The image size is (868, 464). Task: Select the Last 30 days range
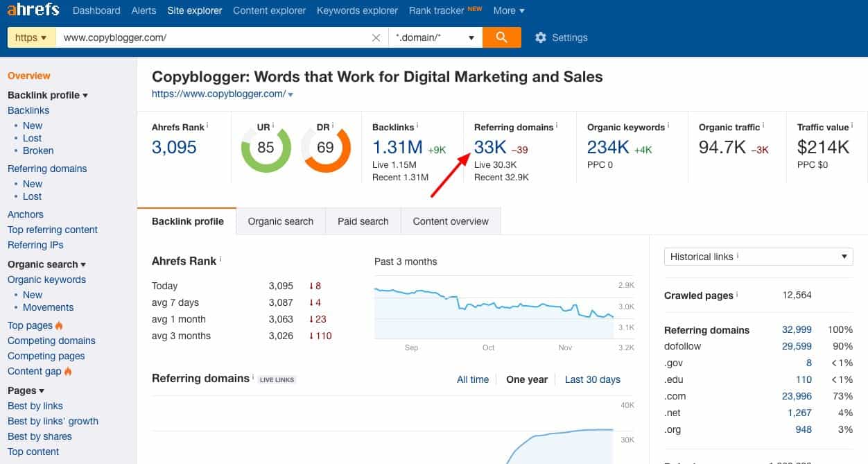pyautogui.click(x=592, y=379)
